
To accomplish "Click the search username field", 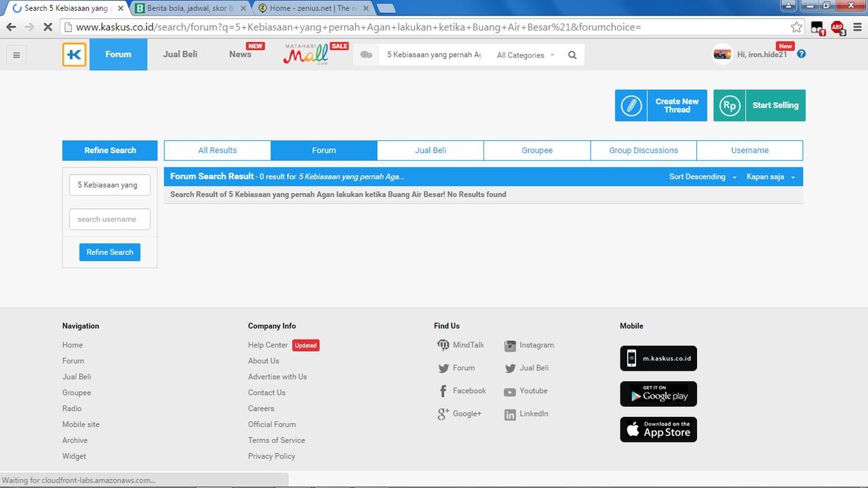I will 110,220.
